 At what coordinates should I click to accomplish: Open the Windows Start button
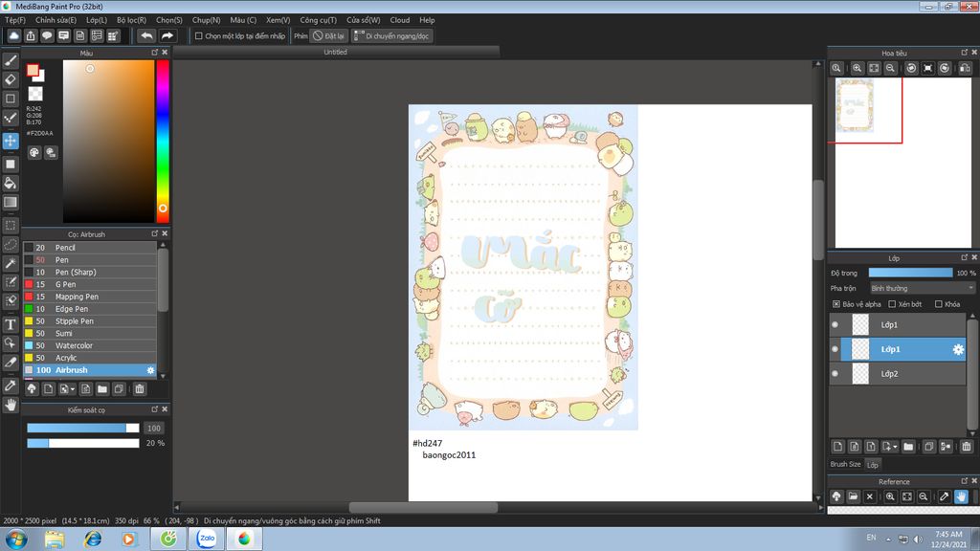[x=15, y=539]
